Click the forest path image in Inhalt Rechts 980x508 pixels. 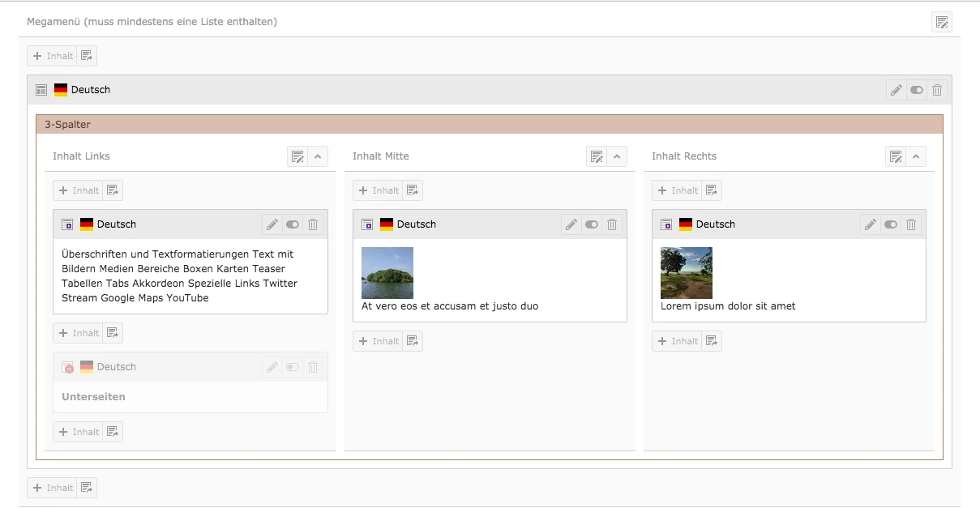pyautogui.click(x=687, y=272)
